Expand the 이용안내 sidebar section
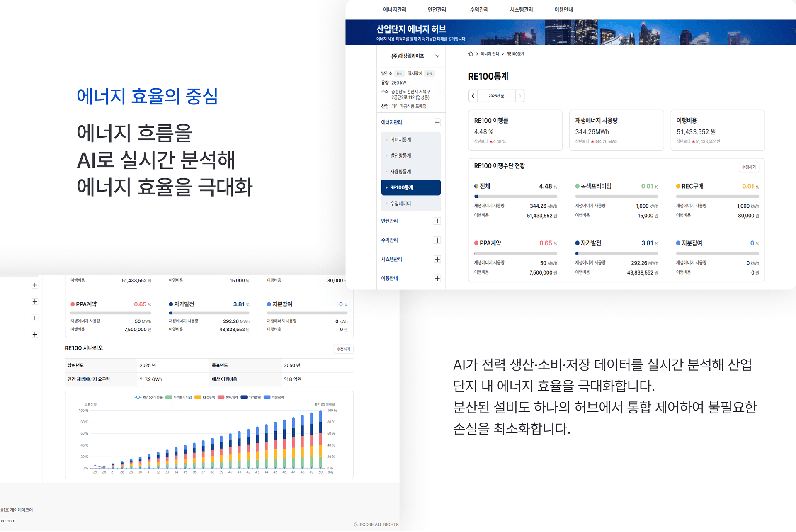 (x=437, y=278)
